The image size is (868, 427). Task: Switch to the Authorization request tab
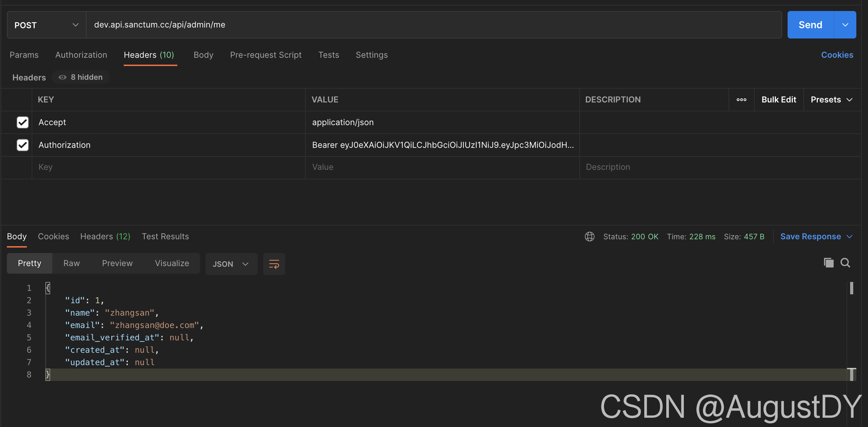(x=81, y=55)
